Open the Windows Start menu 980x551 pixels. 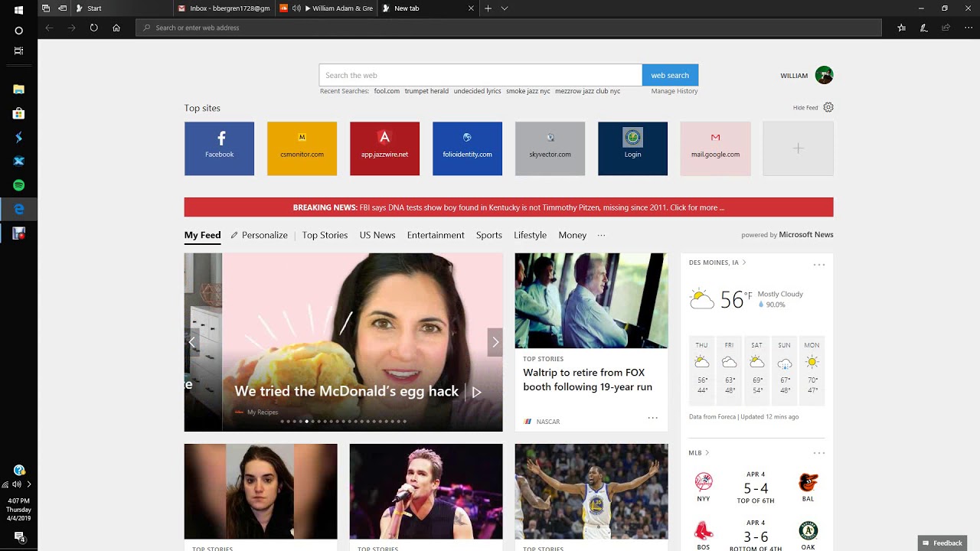click(18, 10)
